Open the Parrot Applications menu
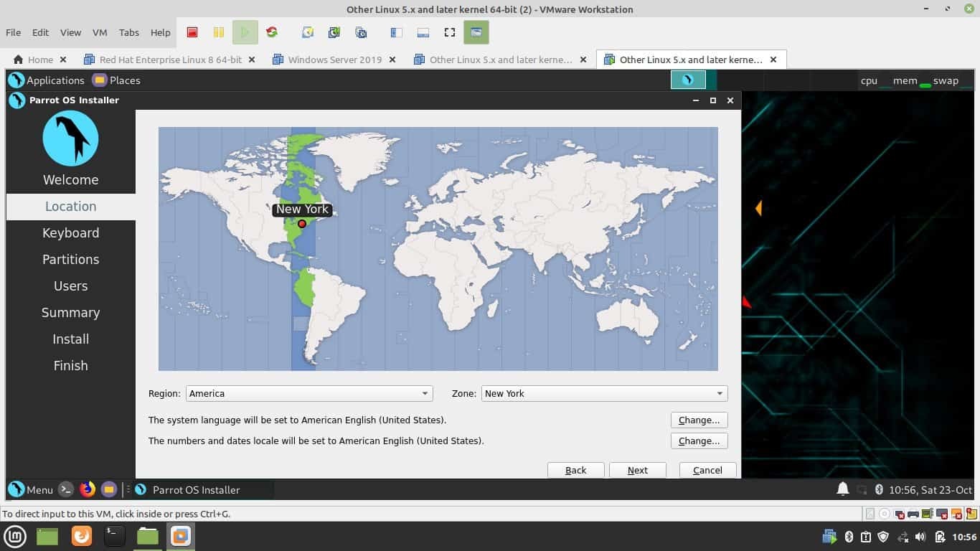Viewport: 980px width, 551px height. tap(47, 80)
